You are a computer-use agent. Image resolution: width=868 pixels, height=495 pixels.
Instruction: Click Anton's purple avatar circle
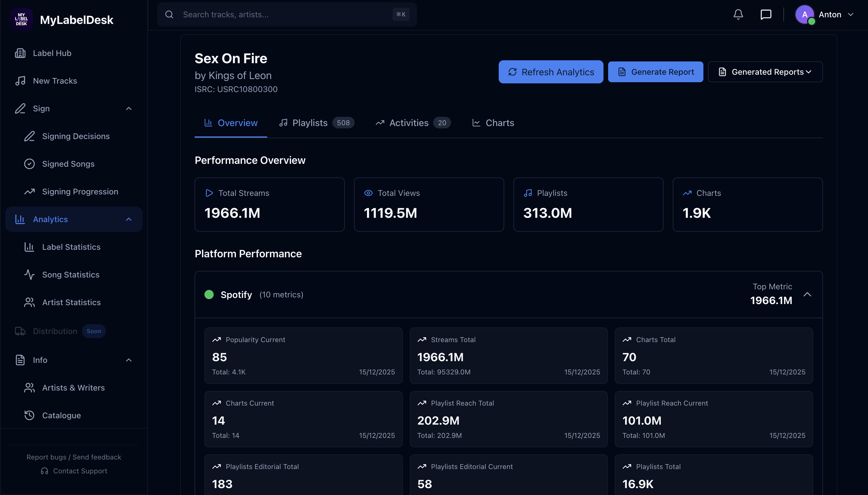pyautogui.click(x=804, y=14)
